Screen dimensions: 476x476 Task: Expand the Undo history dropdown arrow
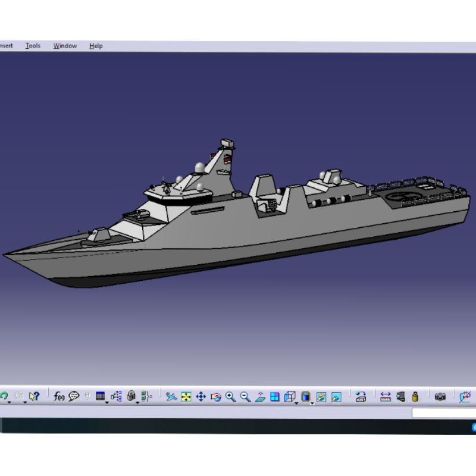(9, 401)
